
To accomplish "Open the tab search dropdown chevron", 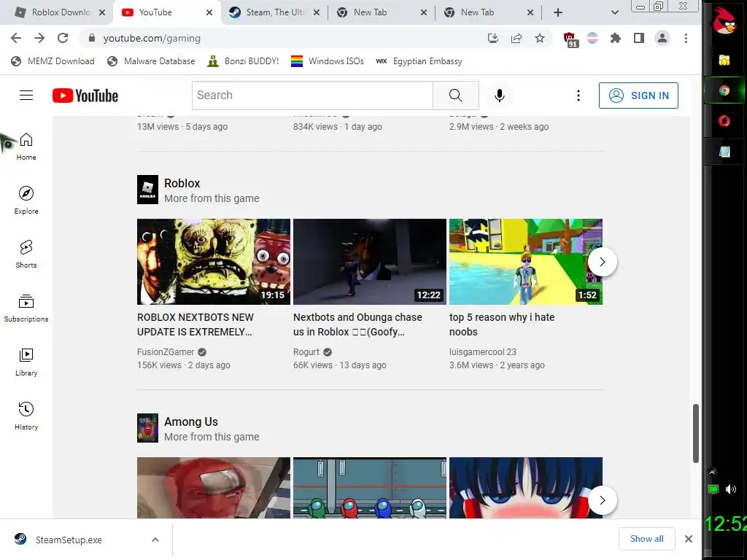I will click(614, 12).
